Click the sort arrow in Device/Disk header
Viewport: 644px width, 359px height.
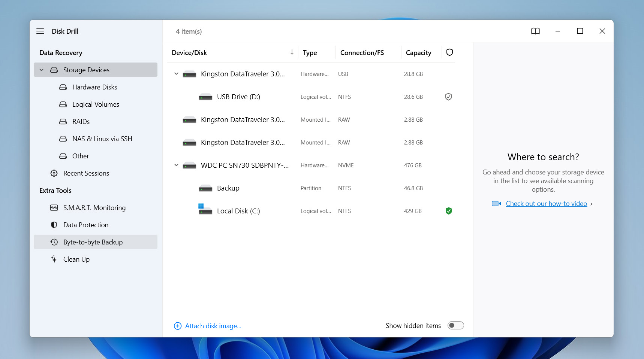point(292,52)
